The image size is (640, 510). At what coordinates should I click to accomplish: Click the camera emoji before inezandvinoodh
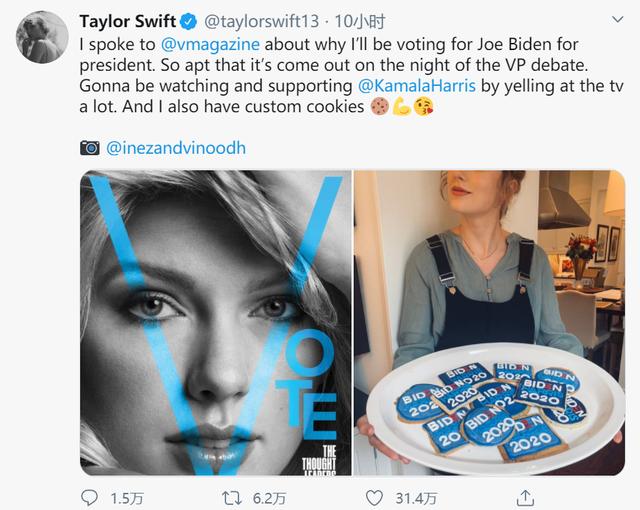coord(90,148)
